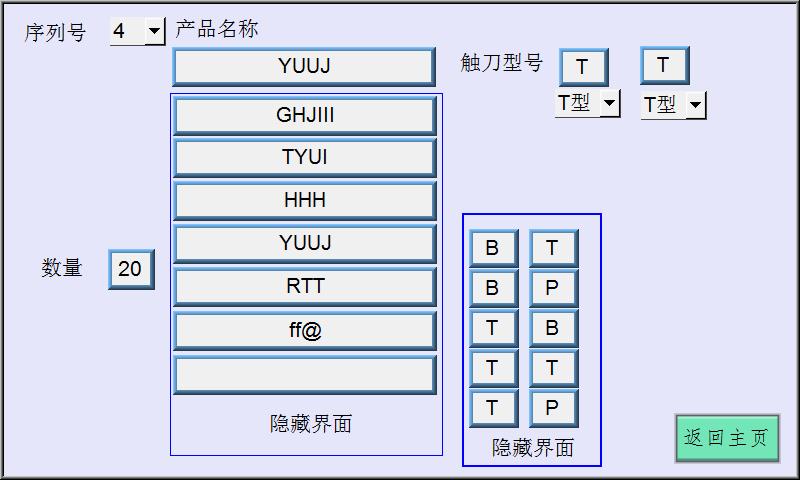800x480 pixels.
Task: Click the 数量 field showing 20
Action: tap(130, 269)
